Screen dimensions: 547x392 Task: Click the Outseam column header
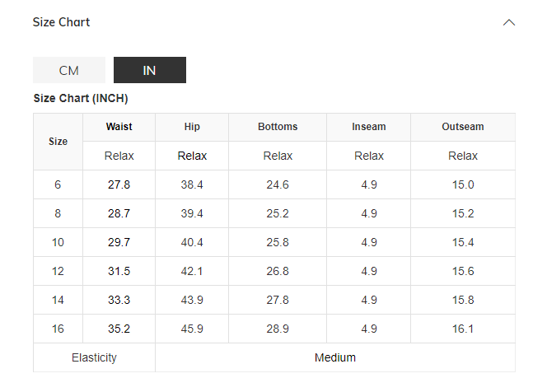463,127
